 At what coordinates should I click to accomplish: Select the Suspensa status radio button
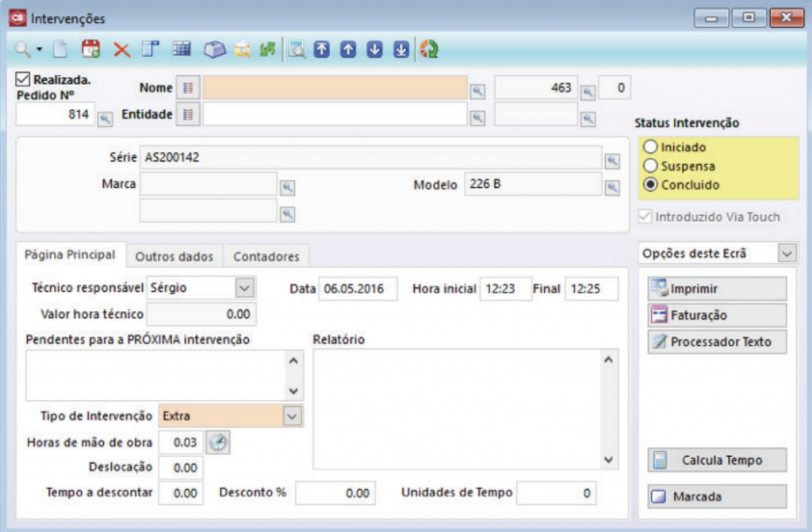click(x=650, y=166)
